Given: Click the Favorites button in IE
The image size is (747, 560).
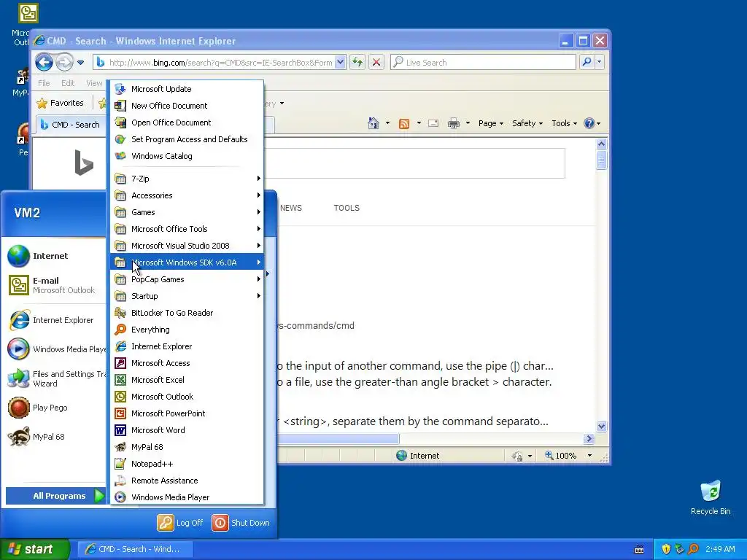Looking at the screenshot, I should (61, 103).
